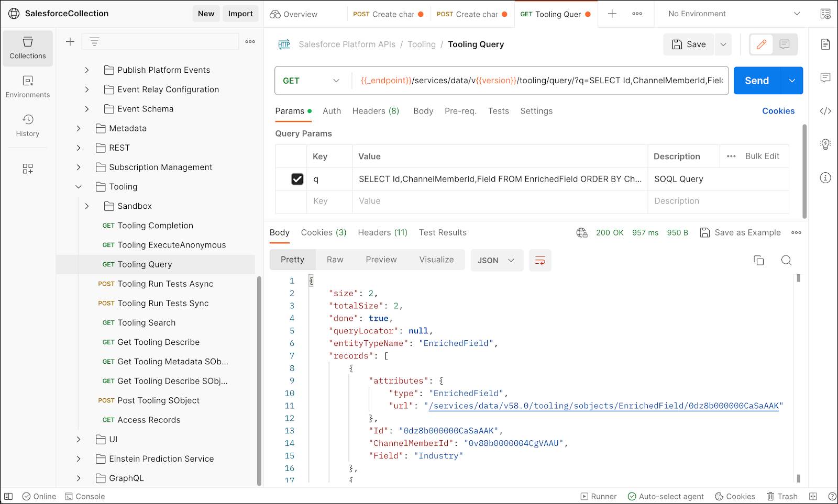This screenshot has height=504, width=838.
Task: Select the Raw response view tab
Action: click(x=335, y=260)
